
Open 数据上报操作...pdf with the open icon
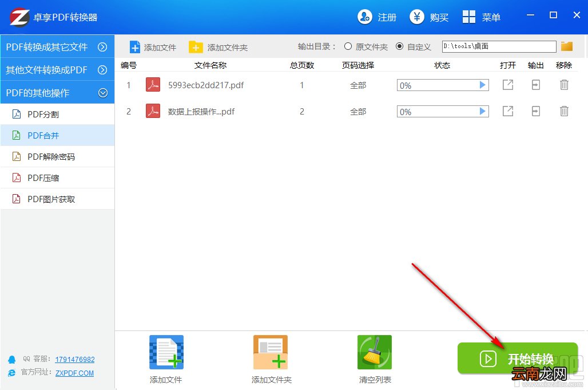[508, 111]
